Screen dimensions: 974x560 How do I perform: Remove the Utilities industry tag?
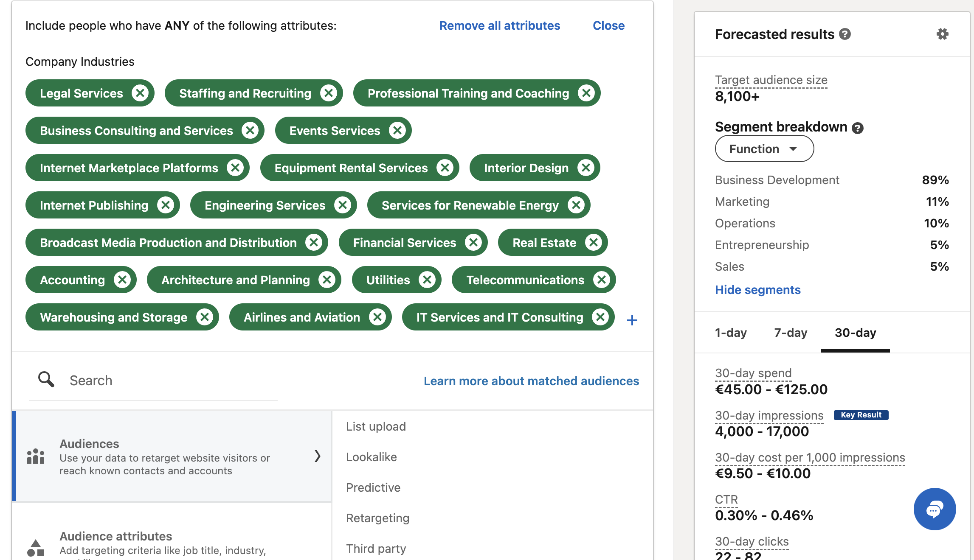pyautogui.click(x=428, y=280)
